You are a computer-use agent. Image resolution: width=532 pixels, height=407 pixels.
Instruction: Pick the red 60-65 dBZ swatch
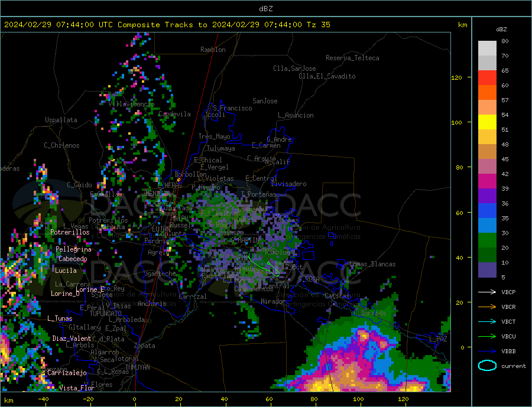pos(487,77)
